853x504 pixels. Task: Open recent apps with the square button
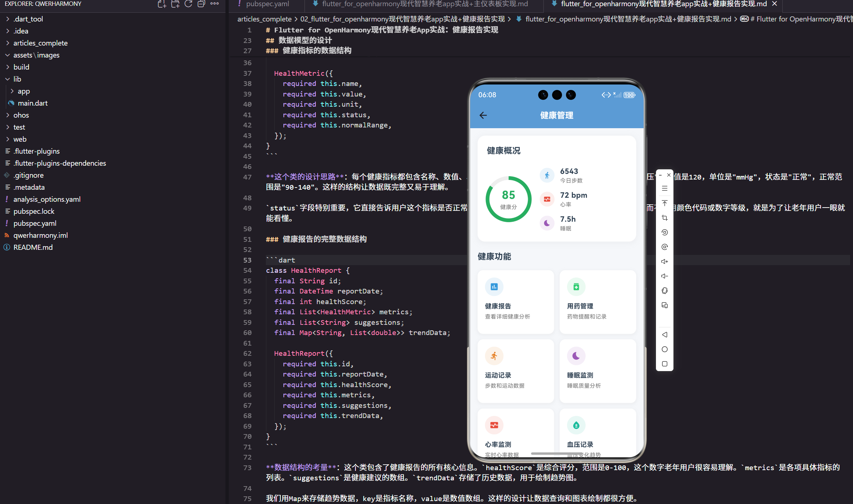coord(665,363)
